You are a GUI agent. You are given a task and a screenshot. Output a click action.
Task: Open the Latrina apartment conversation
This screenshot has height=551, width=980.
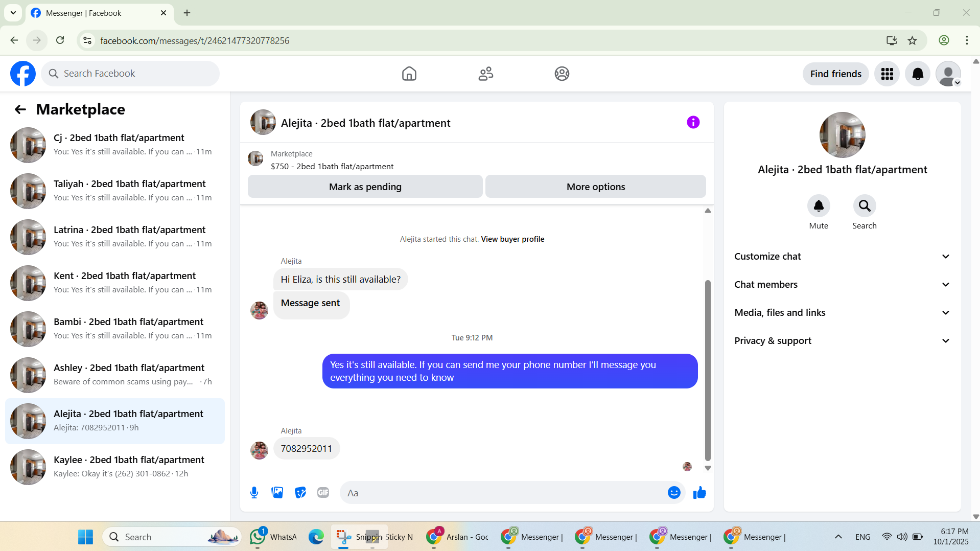pos(115,237)
